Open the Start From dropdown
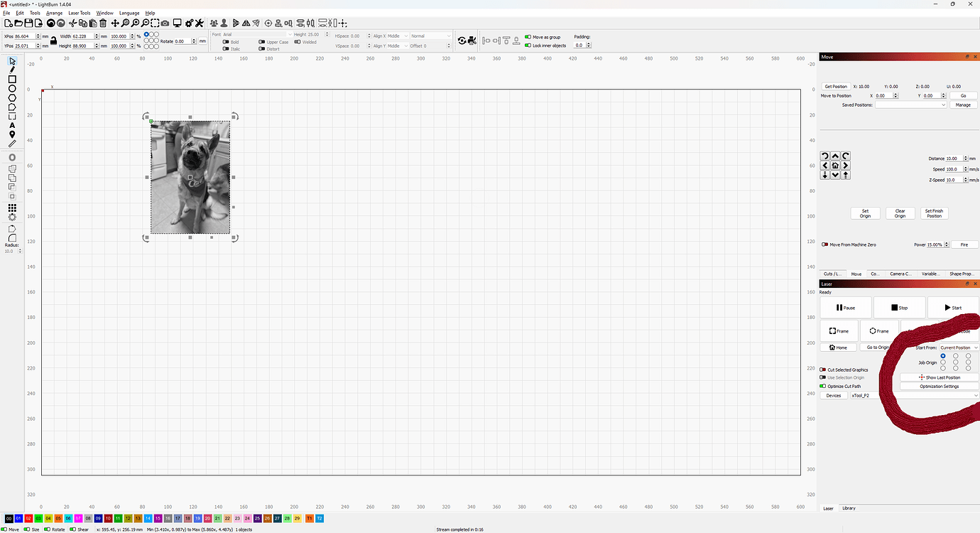Screen dimensions: 980x533 959,348
